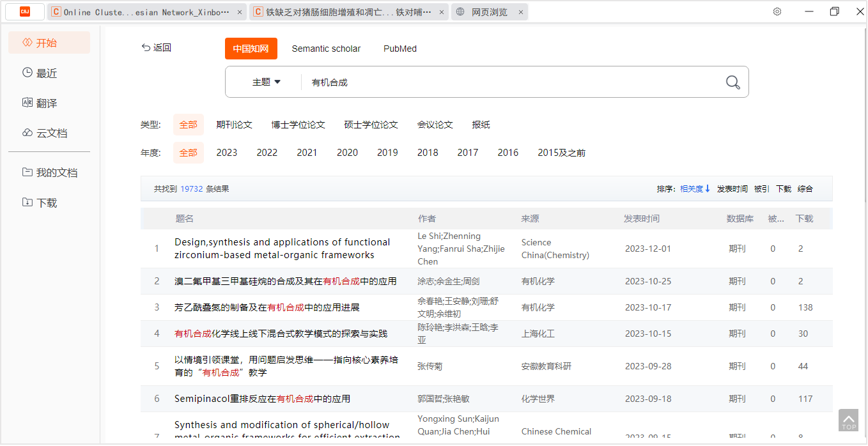
Task: Close the 铁缺乏对猪肠细胞 tab
Action: (442, 12)
